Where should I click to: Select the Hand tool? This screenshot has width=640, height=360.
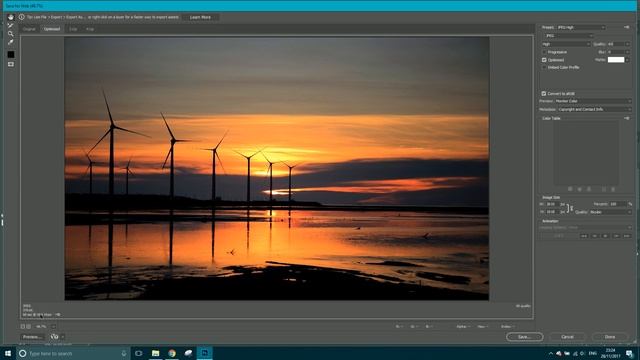coord(11,17)
